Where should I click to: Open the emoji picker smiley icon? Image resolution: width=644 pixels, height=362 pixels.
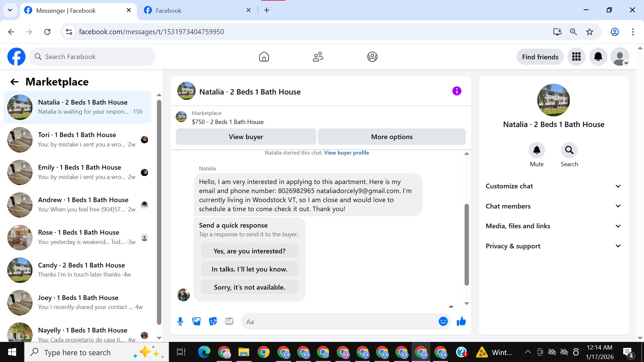pos(443,321)
